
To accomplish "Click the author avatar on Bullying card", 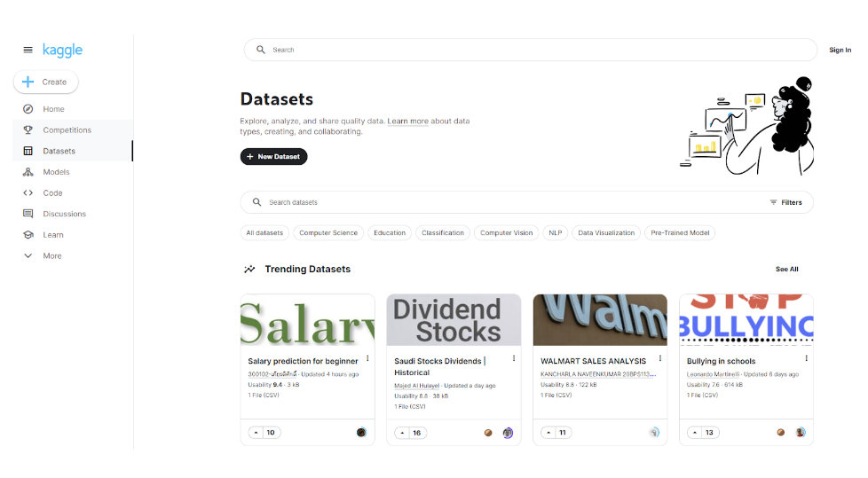I will click(x=801, y=433).
